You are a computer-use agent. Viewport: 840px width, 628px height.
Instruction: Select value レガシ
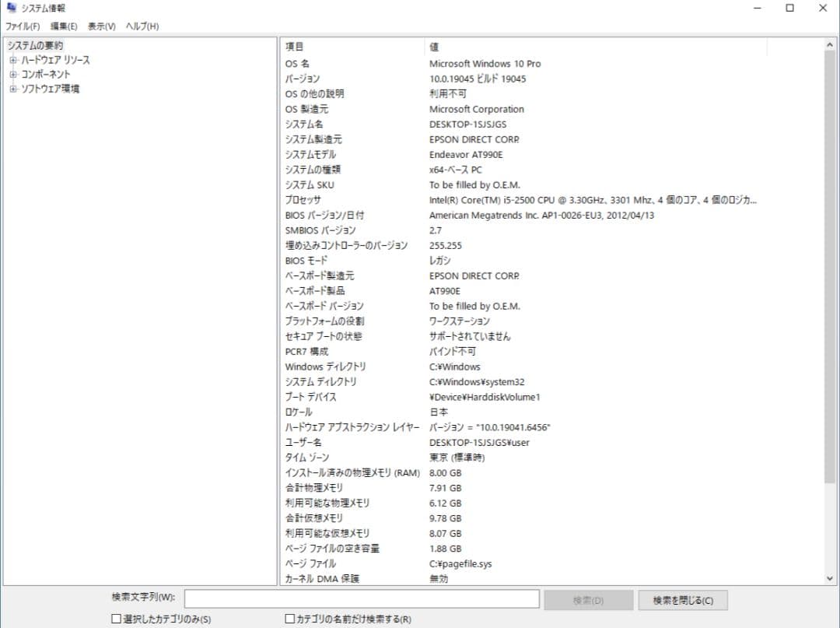(439, 261)
